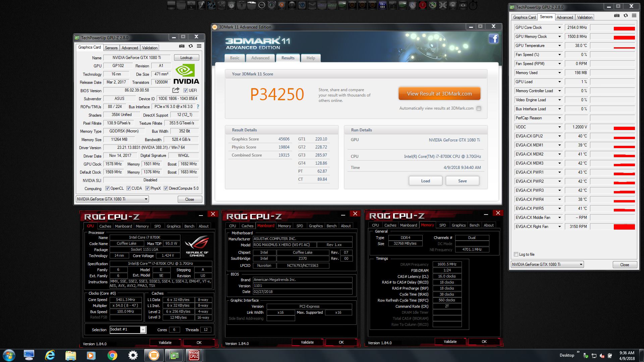Switch to the Advanced tab in 3DMark 11

[260, 58]
